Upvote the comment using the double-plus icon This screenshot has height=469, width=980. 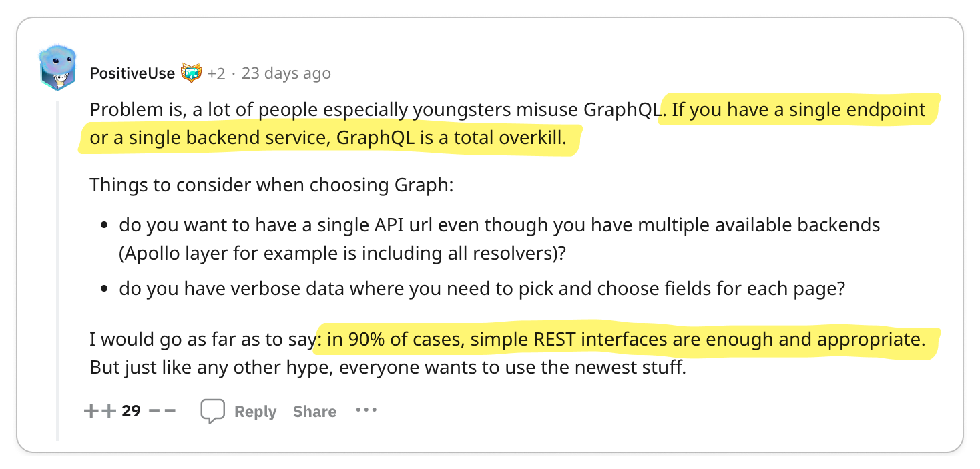pos(100,411)
